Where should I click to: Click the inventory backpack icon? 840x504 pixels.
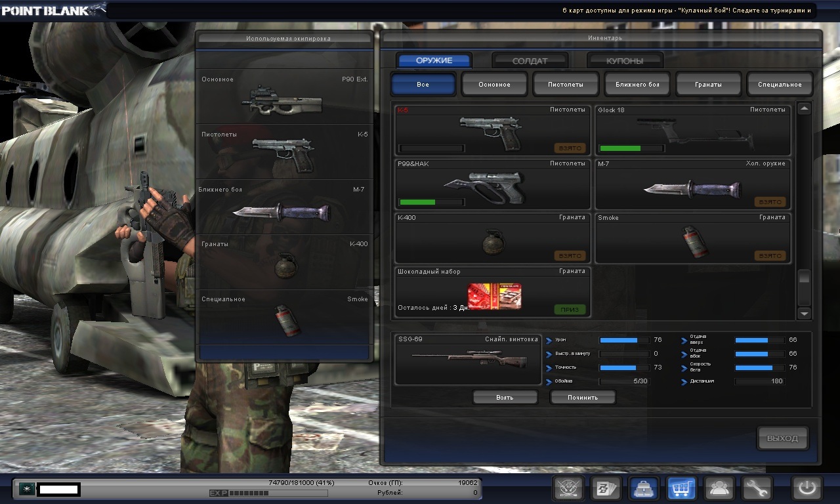pos(644,488)
